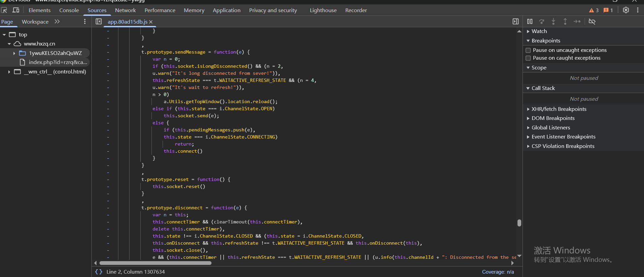644x277 pixels.
Task: Click the inspect element picker icon
Action: point(4,10)
